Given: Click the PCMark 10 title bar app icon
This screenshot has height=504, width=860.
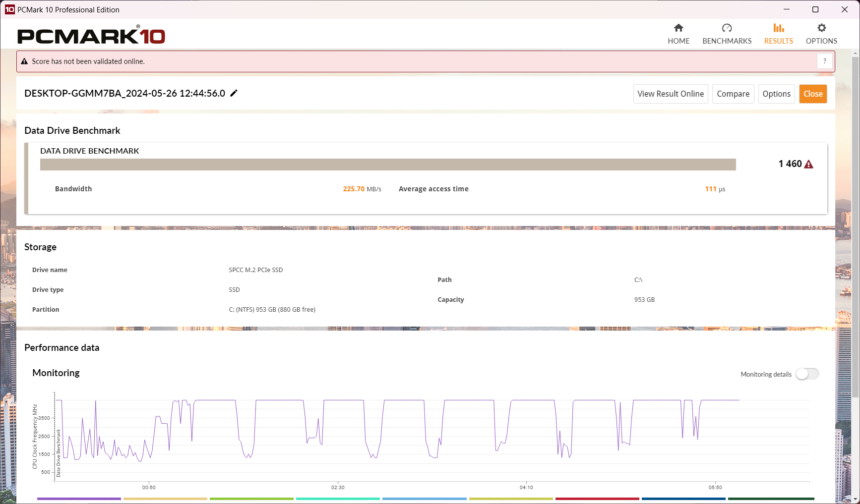Looking at the screenshot, I should pos(9,9).
